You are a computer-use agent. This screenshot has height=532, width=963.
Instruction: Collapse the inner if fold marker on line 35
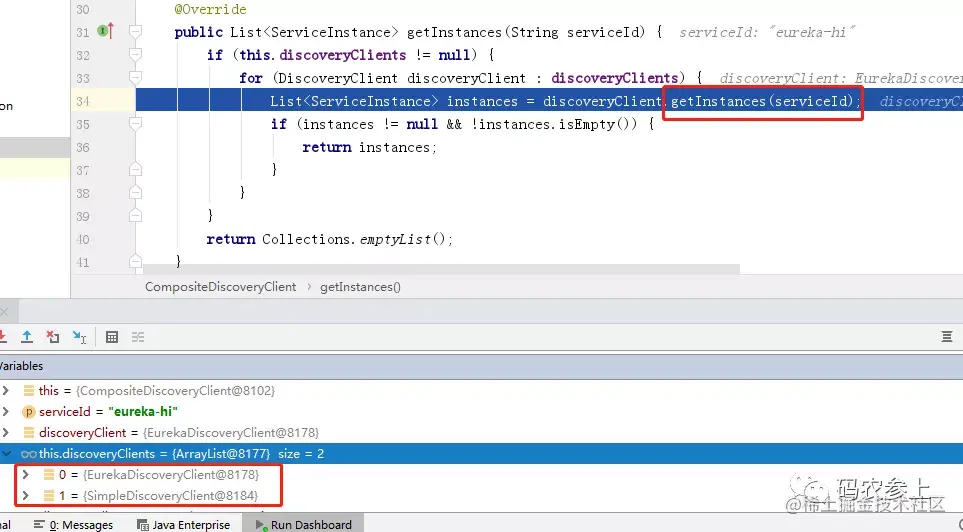pos(136,124)
